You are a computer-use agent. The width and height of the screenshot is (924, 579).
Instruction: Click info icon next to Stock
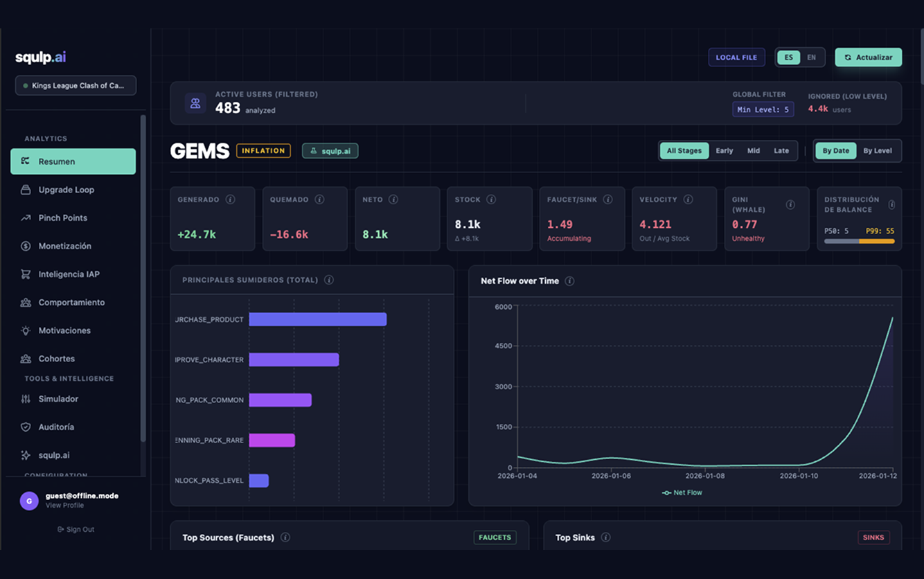(491, 199)
